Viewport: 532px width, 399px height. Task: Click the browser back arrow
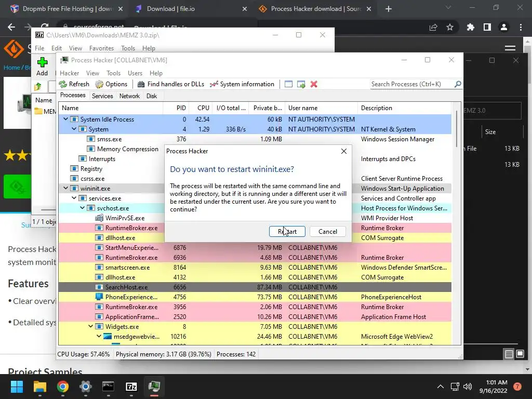11,27
